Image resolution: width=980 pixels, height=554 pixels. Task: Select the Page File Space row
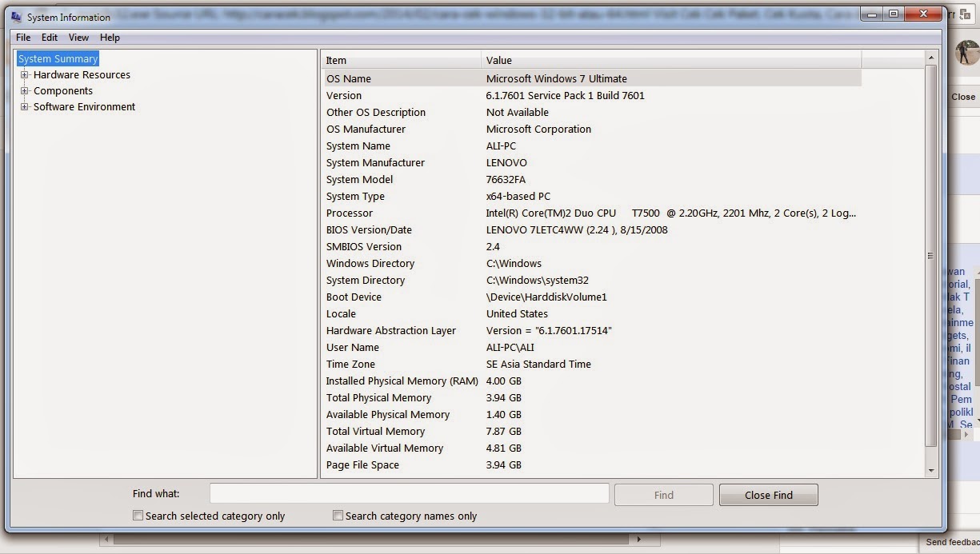click(x=591, y=464)
